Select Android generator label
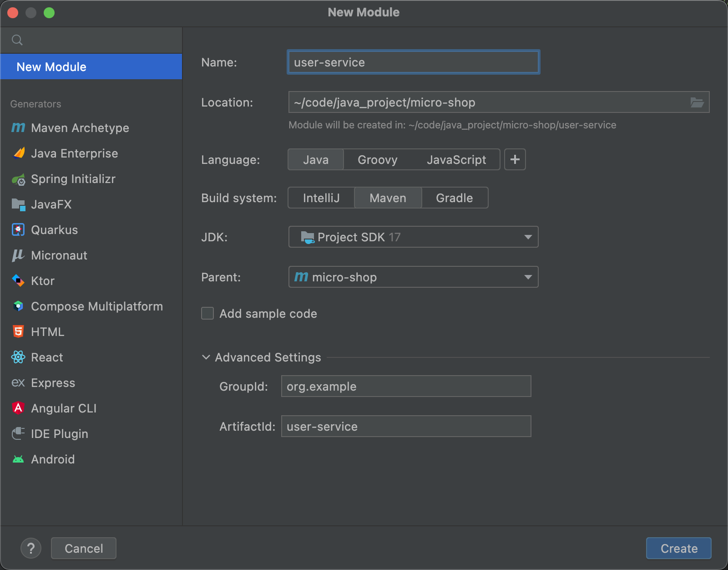 [x=53, y=459]
